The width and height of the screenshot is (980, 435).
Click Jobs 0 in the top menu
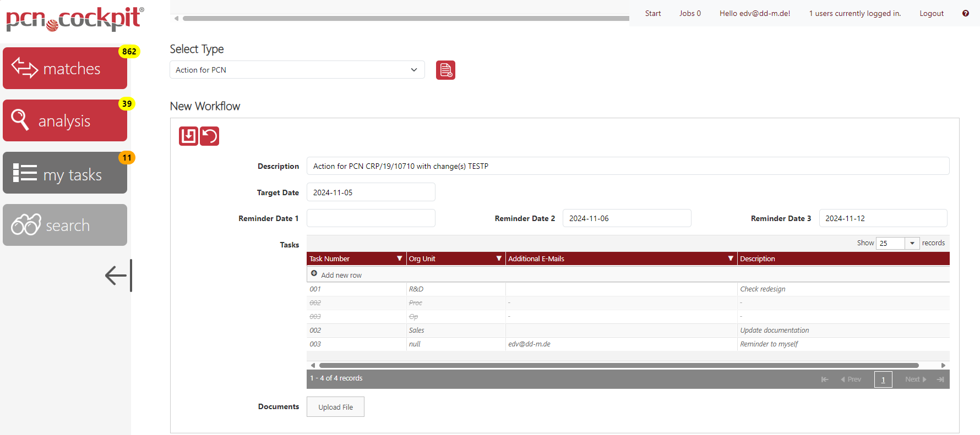[689, 13]
